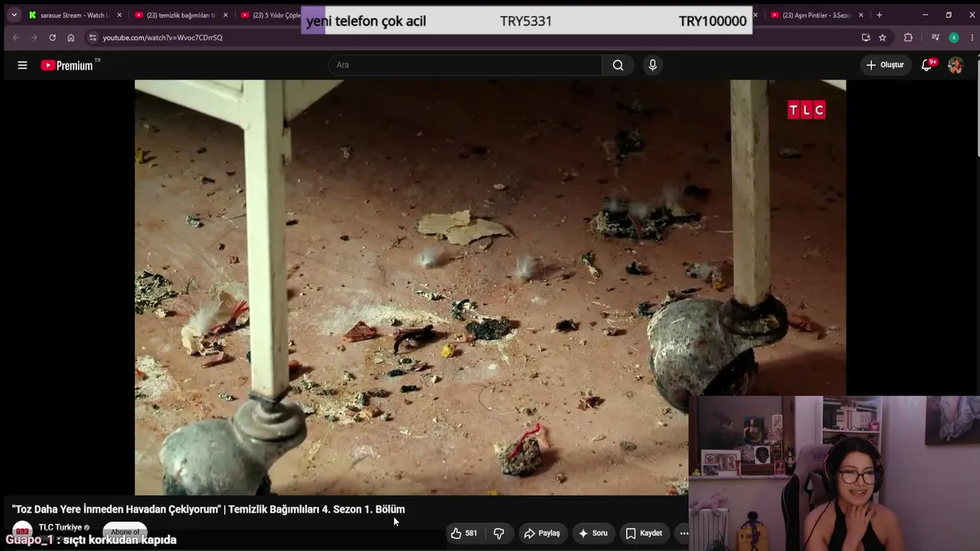Switch to the temizlik bağımlıları tab
The height and width of the screenshot is (551, 980).
click(x=181, y=15)
